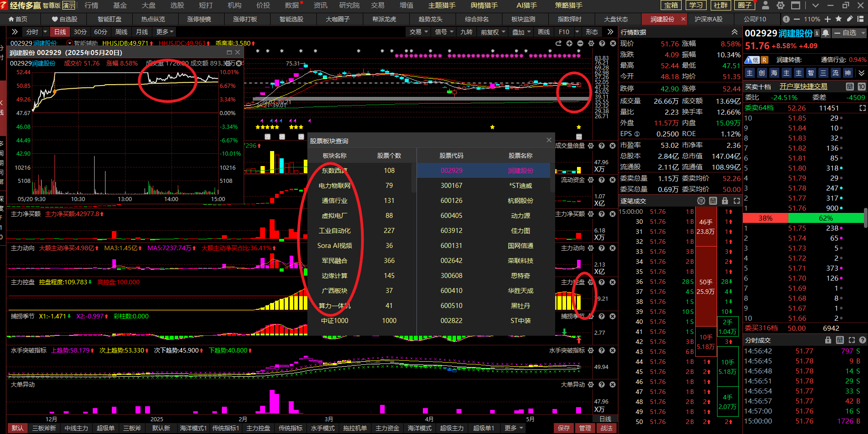Switch to the 日线 period tab
868x434 pixels.
(x=60, y=32)
